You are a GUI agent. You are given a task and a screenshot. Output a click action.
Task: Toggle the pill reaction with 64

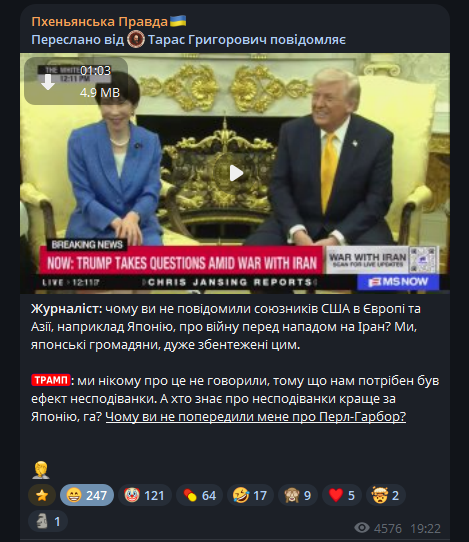pyautogui.click(x=199, y=495)
